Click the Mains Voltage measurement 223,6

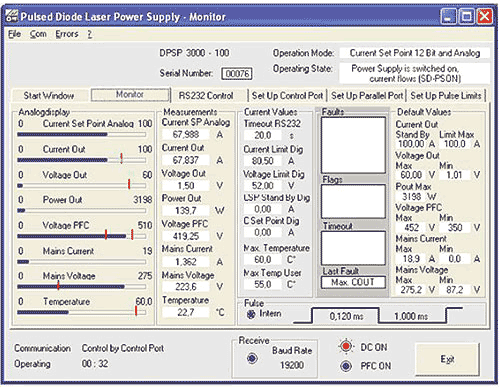pyautogui.click(x=186, y=287)
